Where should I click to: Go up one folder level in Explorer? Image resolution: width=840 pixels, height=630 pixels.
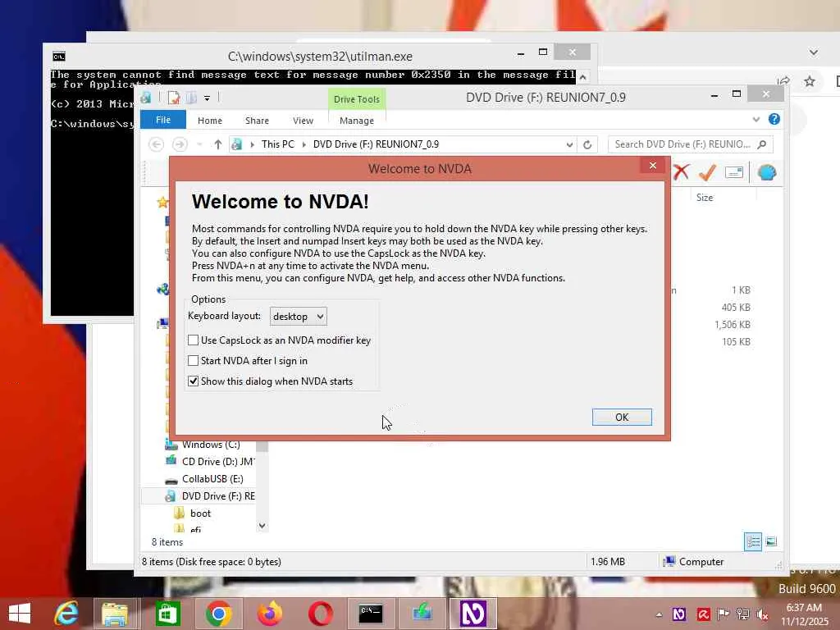click(217, 144)
